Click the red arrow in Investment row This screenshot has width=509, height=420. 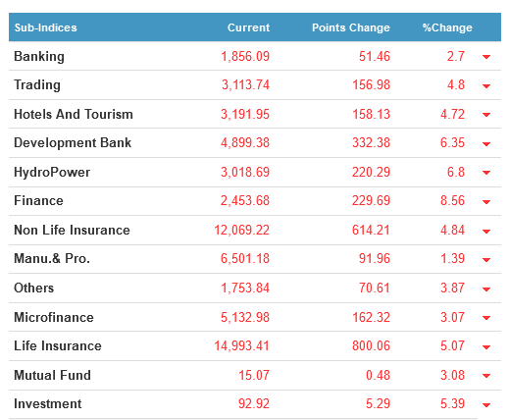pyautogui.click(x=486, y=405)
